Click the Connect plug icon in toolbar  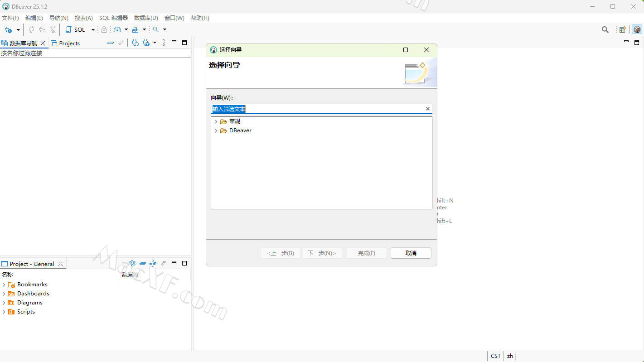[31, 29]
